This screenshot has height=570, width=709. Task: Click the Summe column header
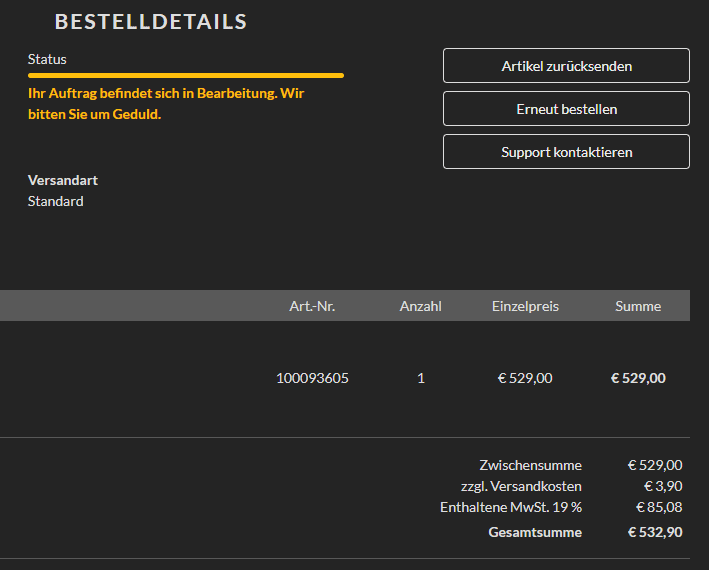click(x=638, y=306)
